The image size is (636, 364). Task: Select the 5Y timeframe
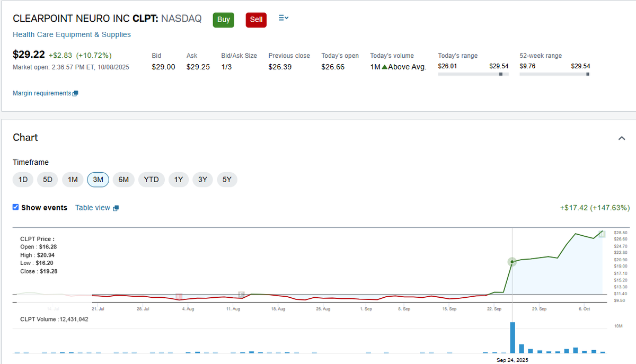click(x=227, y=180)
